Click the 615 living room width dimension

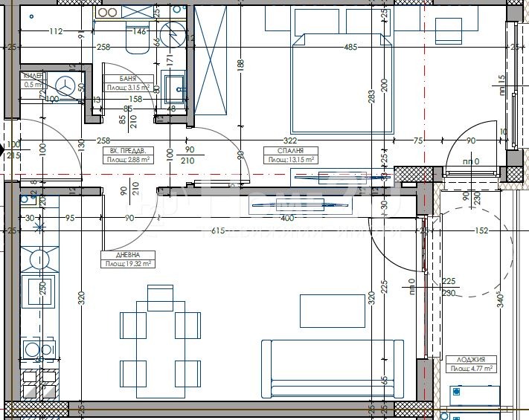click(217, 231)
